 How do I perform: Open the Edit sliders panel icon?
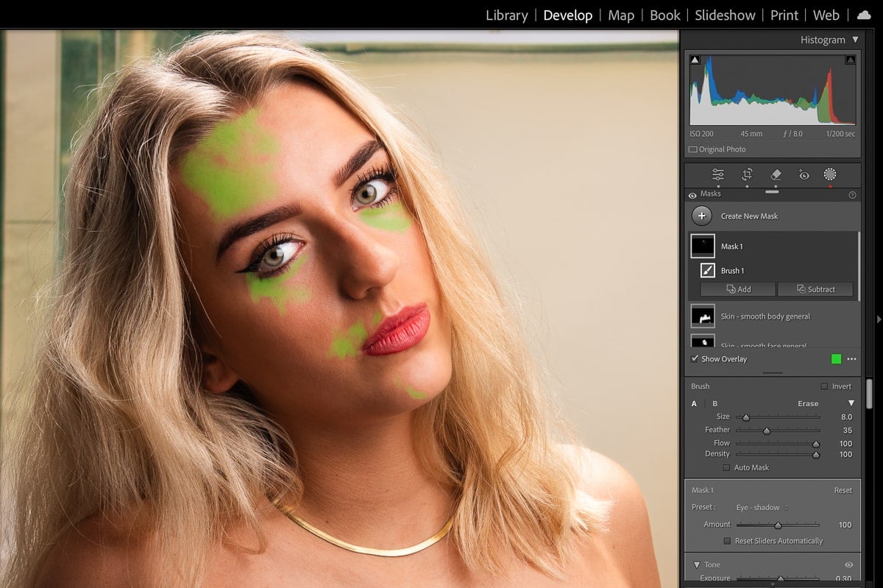pos(717,174)
